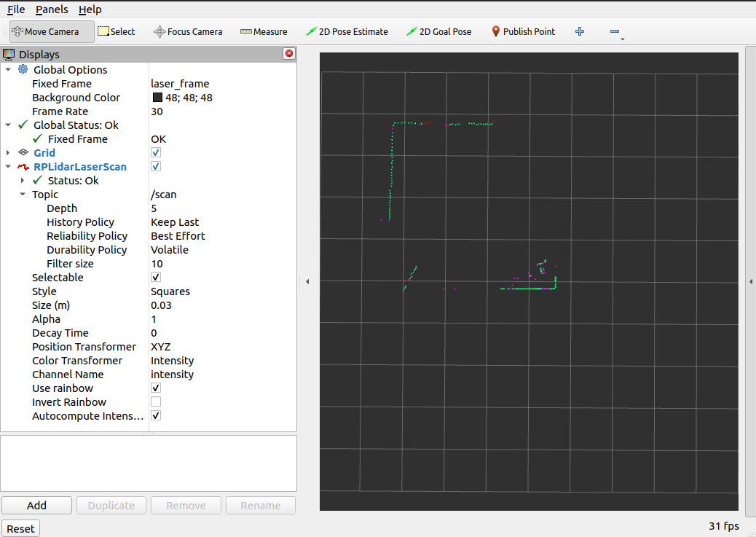Click the Displays panel monitor icon

9,54
